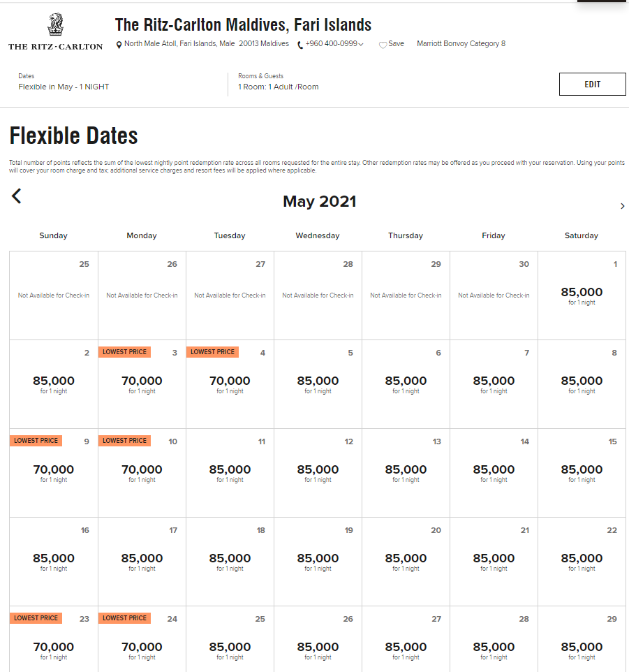This screenshot has width=629, height=672.
Task: Go to next month with right arrow
Action: [x=622, y=206]
